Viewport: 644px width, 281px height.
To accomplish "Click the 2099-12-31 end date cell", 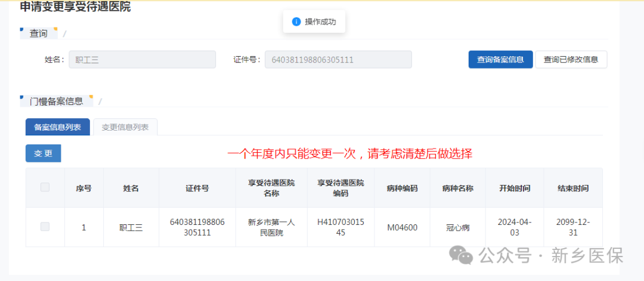I will tap(573, 227).
